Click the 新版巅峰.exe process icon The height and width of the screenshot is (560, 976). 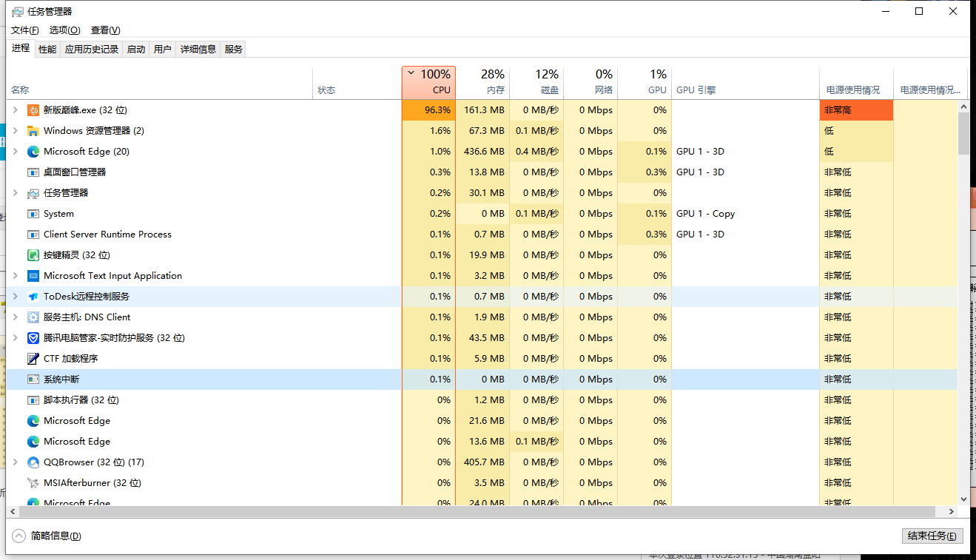(x=33, y=110)
